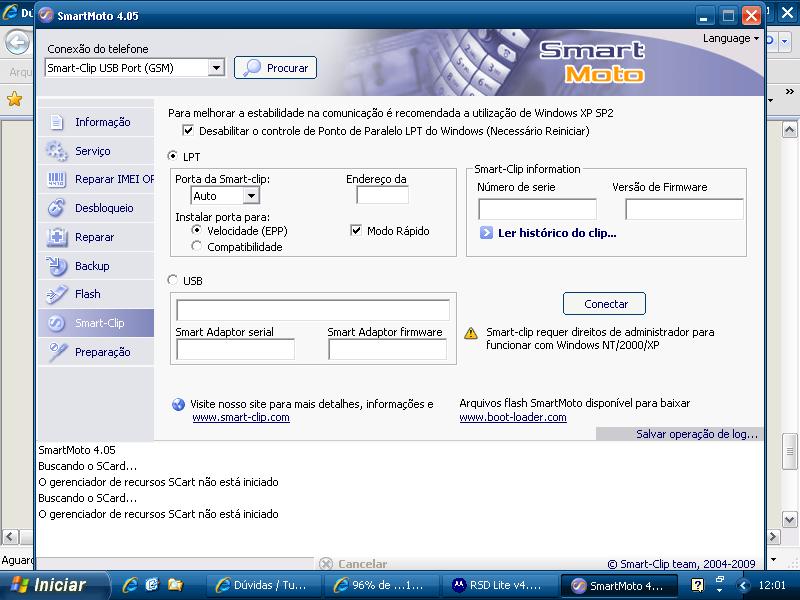The image size is (800, 600).
Task: Open Reparar IMEI barcode icon
Action: click(x=57, y=180)
